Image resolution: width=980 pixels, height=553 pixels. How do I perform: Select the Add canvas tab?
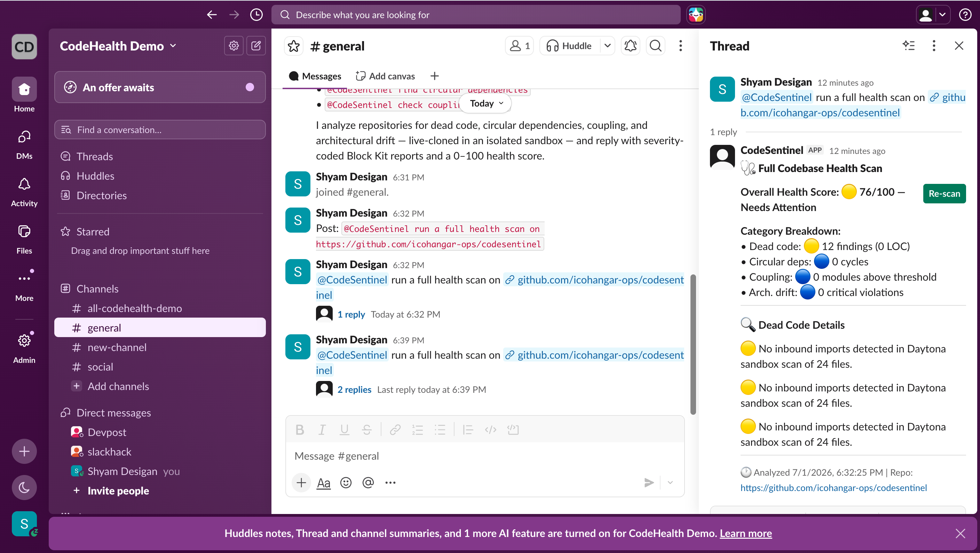(x=385, y=76)
